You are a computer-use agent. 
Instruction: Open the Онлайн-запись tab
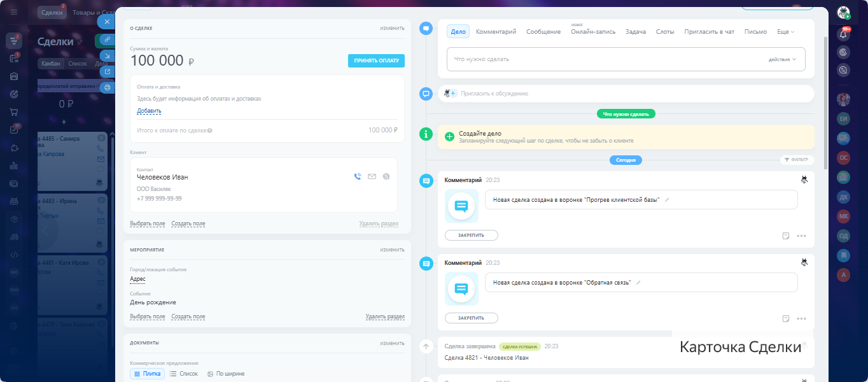(593, 31)
